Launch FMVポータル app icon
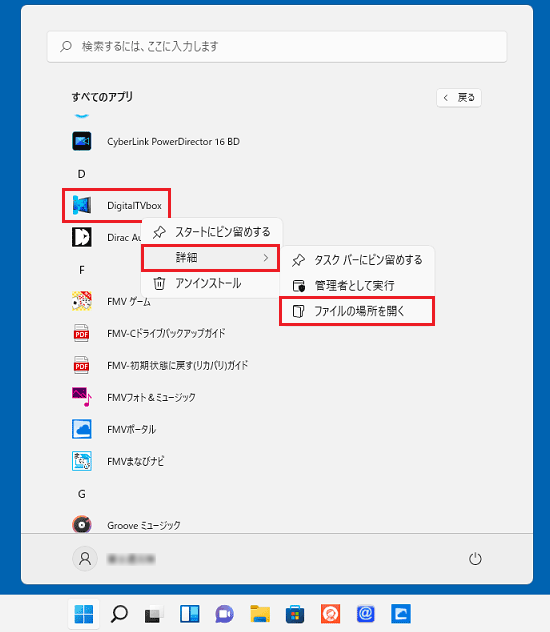 pos(82,429)
